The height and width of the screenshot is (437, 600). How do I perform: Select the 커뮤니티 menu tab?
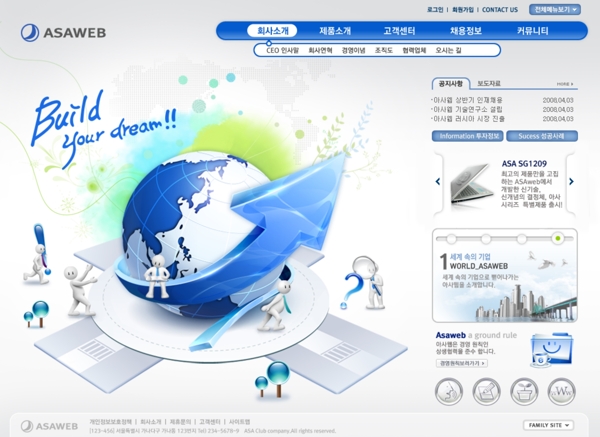[x=533, y=31]
